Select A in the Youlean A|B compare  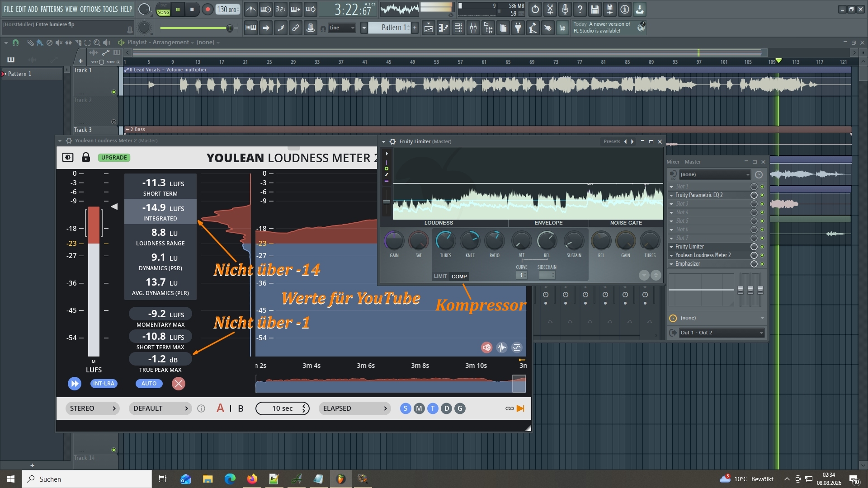(220, 408)
